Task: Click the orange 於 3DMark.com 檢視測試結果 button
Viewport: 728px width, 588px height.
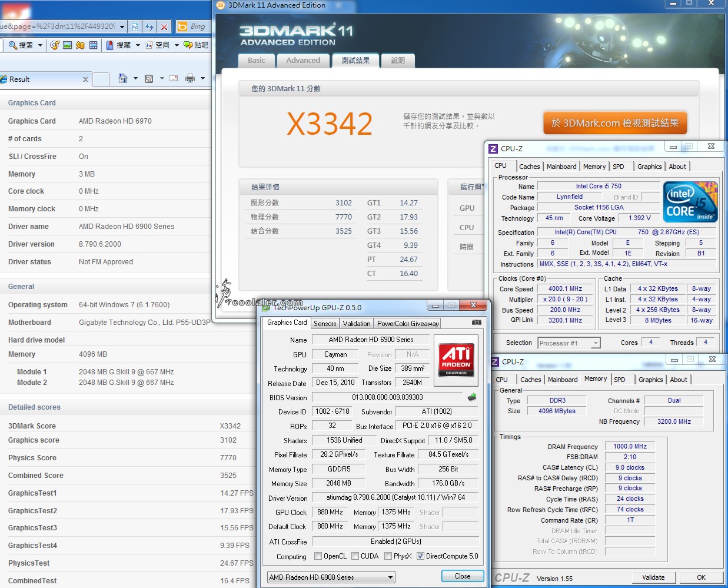Action: [615, 123]
